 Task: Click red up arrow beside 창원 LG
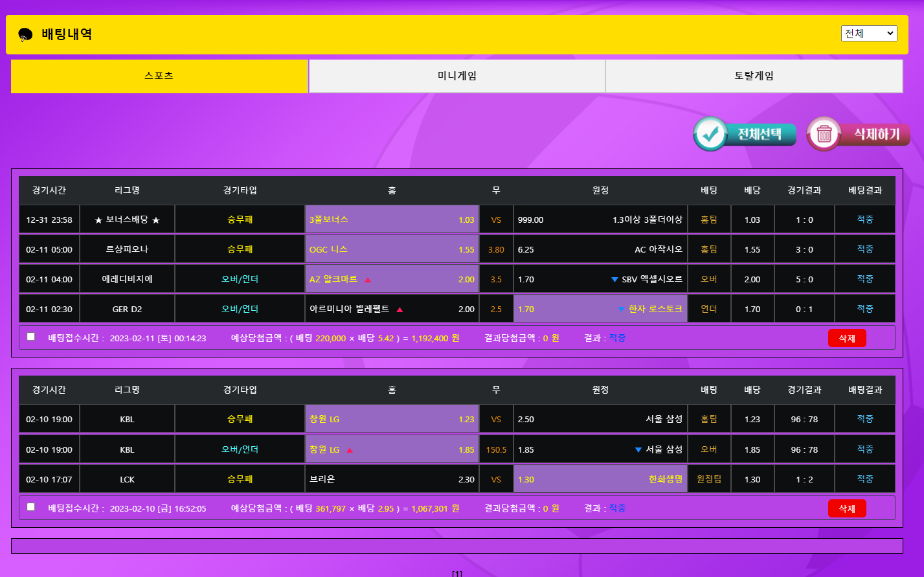pyautogui.click(x=350, y=450)
